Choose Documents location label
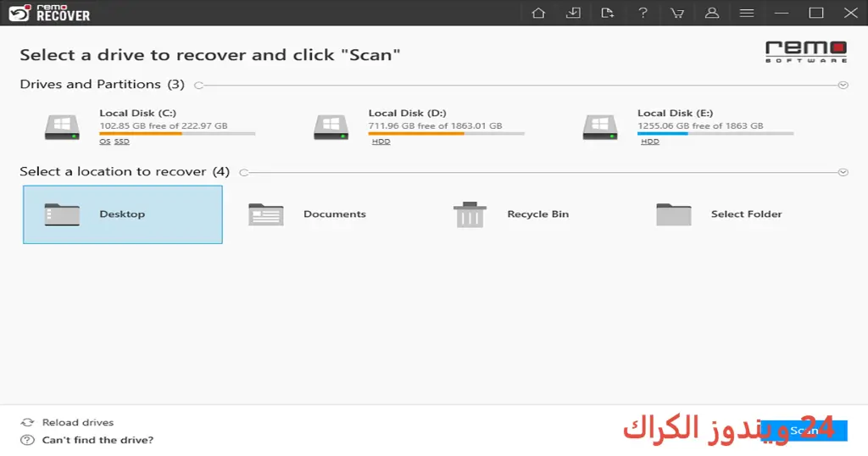The image size is (868, 456). coord(334,214)
